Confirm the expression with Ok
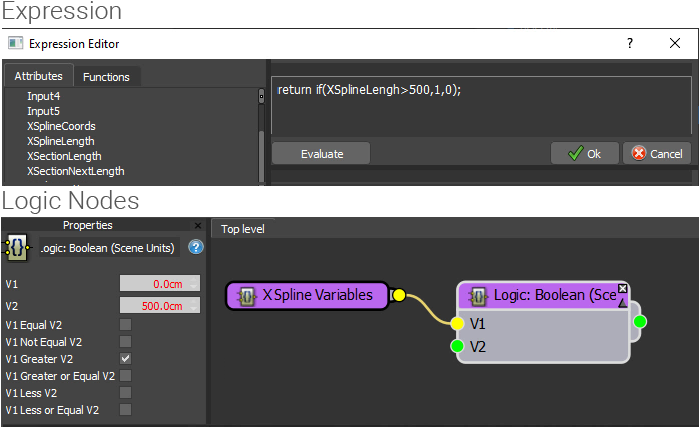The image size is (699, 427). click(x=584, y=154)
